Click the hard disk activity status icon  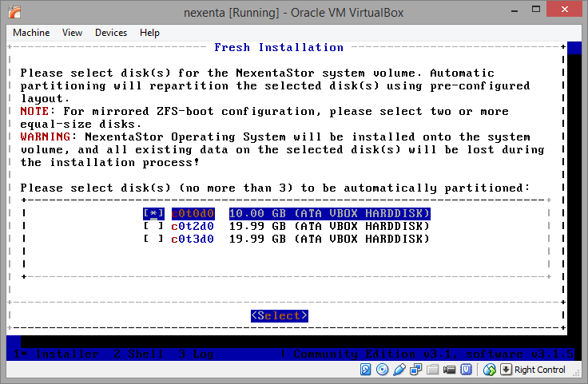click(x=365, y=370)
